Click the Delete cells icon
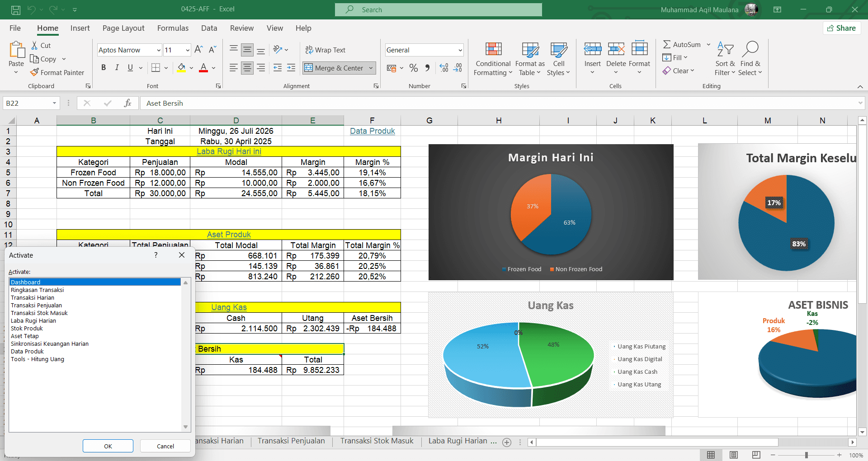Image resolution: width=868 pixels, height=461 pixels. coord(616,49)
